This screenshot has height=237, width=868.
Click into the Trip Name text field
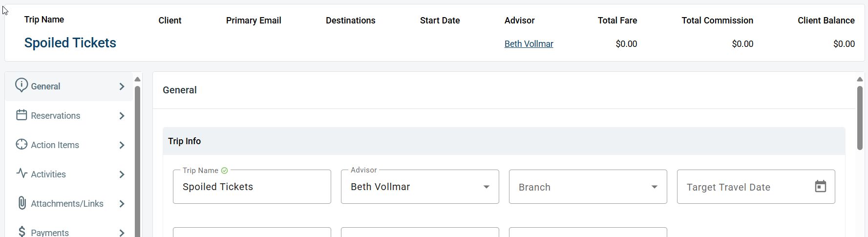[252, 187]
